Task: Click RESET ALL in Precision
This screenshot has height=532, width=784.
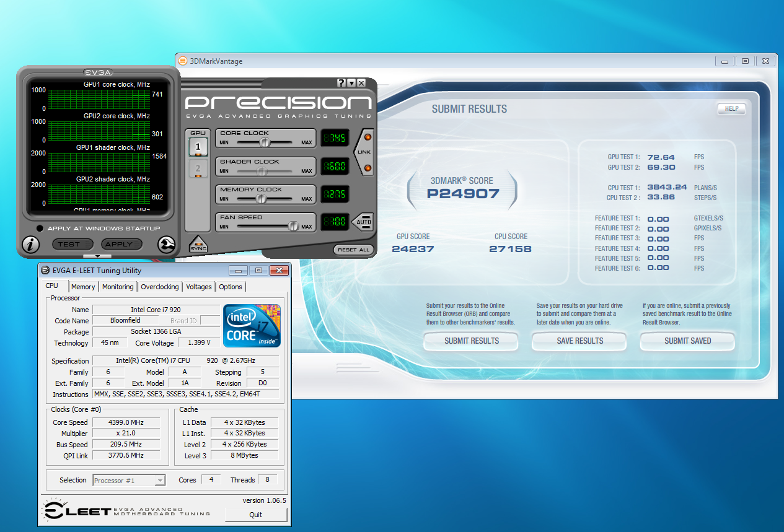Action: (x=354, y=250)
